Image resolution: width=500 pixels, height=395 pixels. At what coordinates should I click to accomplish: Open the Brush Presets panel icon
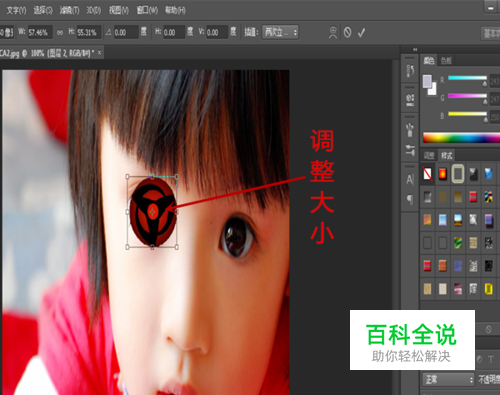[410, 130]
